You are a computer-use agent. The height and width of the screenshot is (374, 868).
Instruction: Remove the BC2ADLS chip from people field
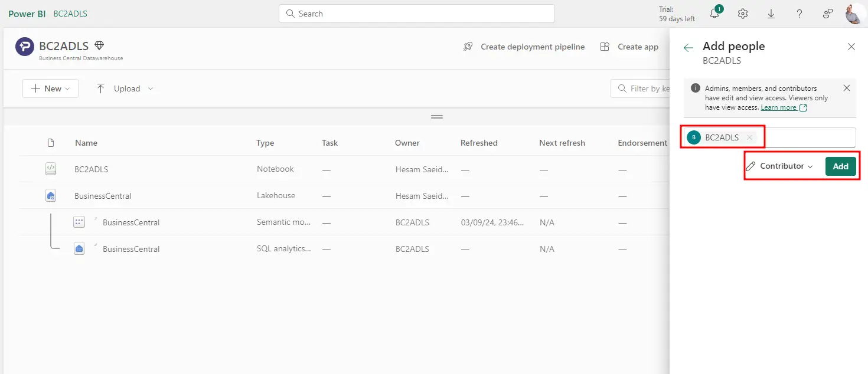point(749,137)
